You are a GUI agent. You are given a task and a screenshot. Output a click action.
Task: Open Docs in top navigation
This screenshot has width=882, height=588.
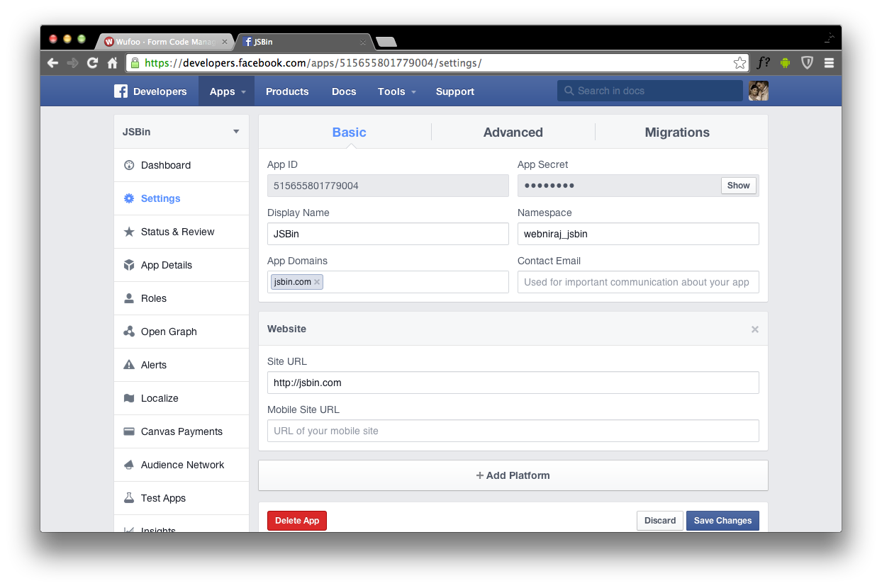344,91
